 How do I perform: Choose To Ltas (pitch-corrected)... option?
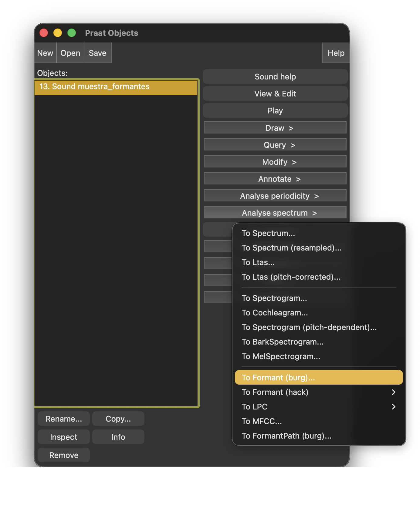[x=291, y=277]
